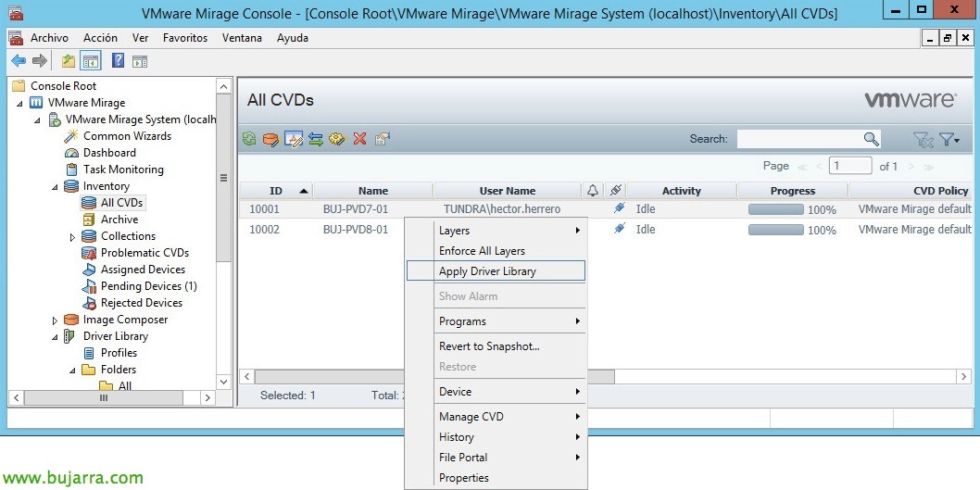Click the page number input box
The width and height of the screenshot is (980, 490).
[850, 166]
